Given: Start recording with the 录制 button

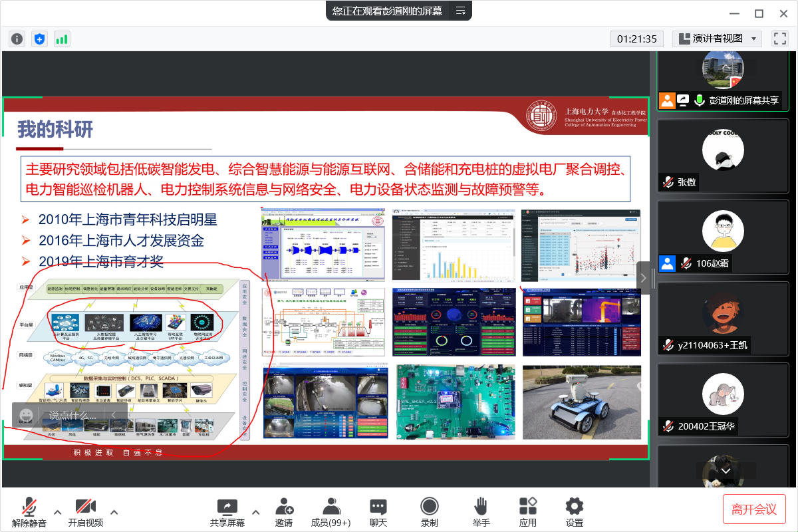Looking at the screenshot, I should coord(430,512).
